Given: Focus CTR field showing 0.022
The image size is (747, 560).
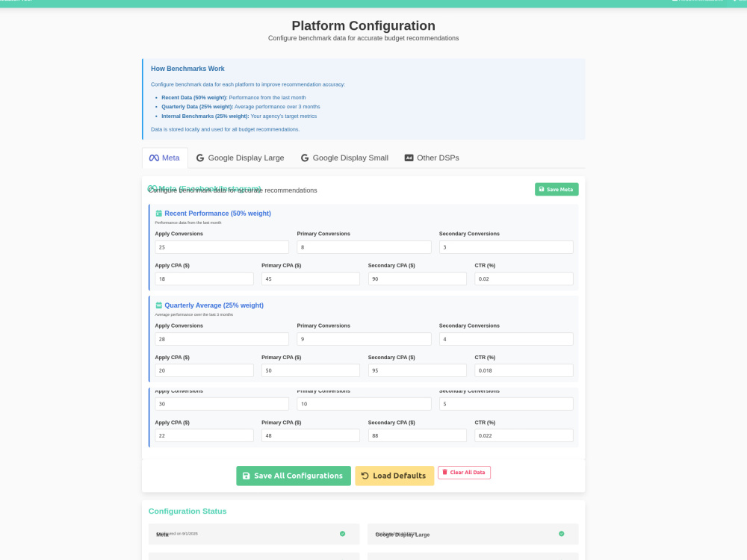Looking at the screenshot, I should point(524,436).
